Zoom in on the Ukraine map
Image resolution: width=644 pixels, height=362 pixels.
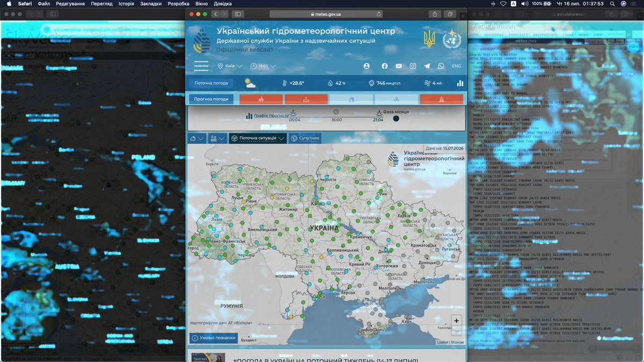(456, 321)
